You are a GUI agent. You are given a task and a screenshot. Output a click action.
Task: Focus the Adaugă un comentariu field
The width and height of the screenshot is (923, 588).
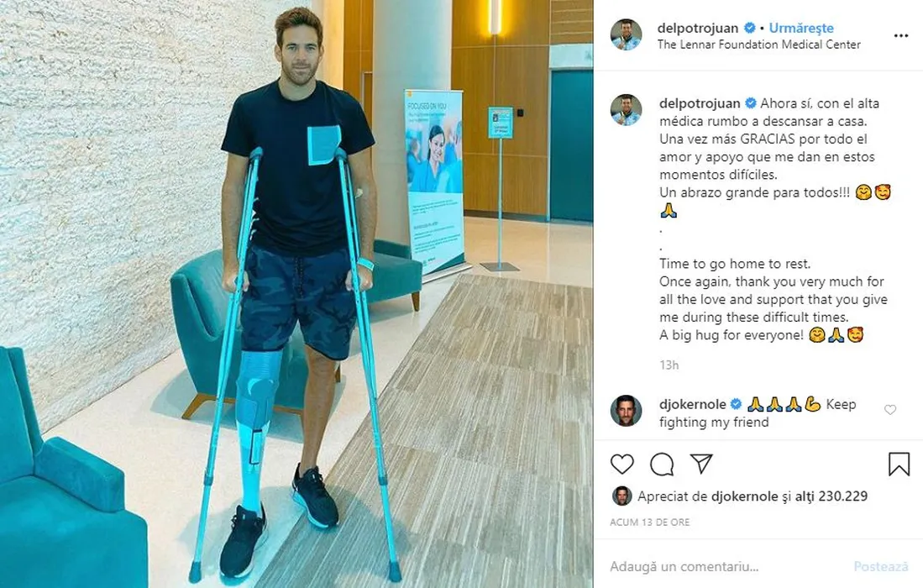click(724, 567)
